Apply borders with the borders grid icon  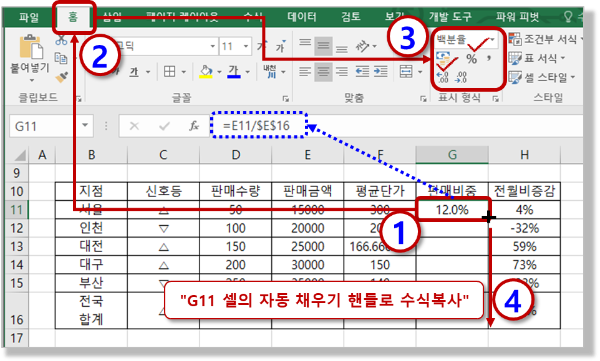(170, 72)
